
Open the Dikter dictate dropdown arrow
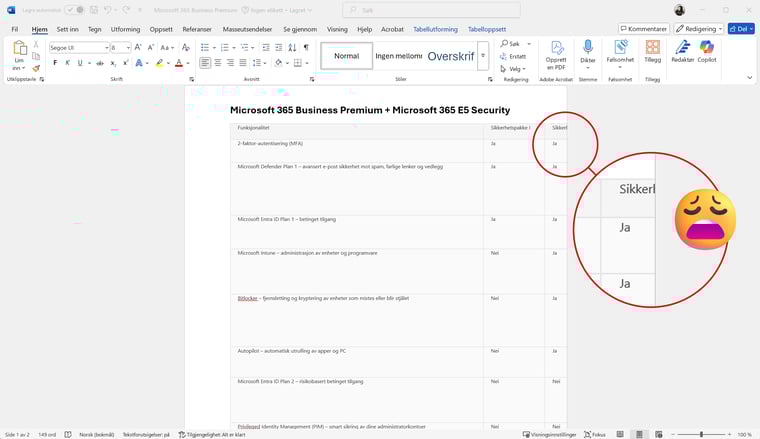(x=588, y=68)
